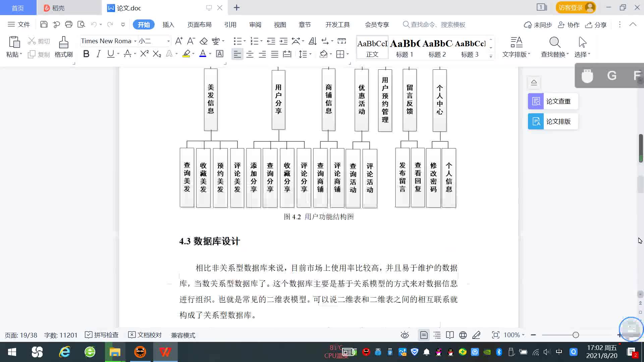The height and width of the screenshot is (362, 644).
Task: Center align the paragraph
Action: coord(250,54)
